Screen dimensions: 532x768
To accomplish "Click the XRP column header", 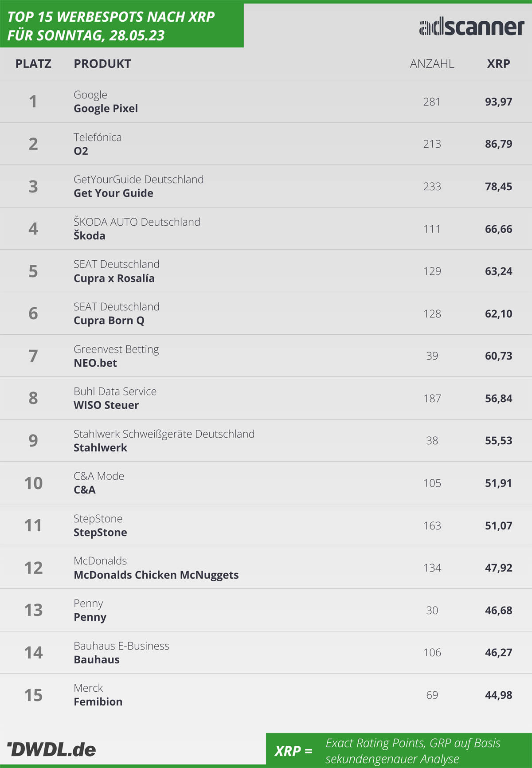I will (498, 64).
